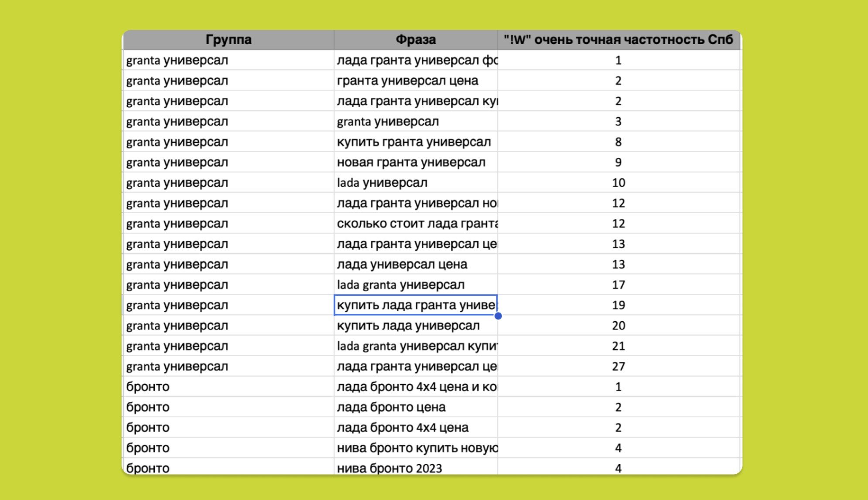Image resolution: width=868 pixels, height=500 pixels.
Task: Select the cell гранта универсал цена
Action: (407, 81)
